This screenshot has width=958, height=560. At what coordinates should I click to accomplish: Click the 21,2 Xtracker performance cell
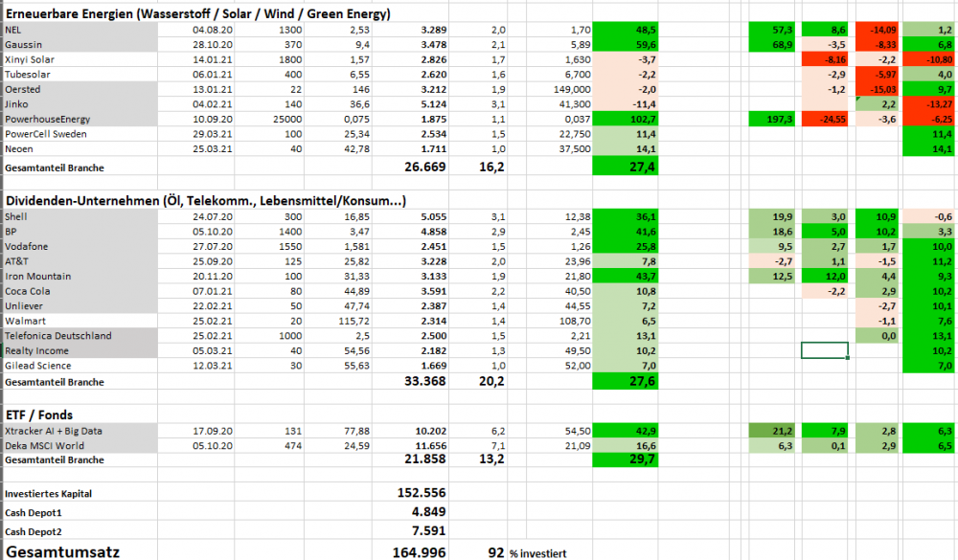[x=771, y=431]
